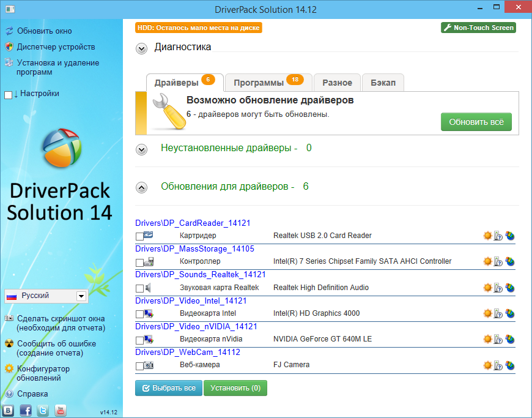Viewport: 532px width, 418px height.
Task: Click sun icon in SATA AHCI Controller row
Action: [x=487, y=261]
